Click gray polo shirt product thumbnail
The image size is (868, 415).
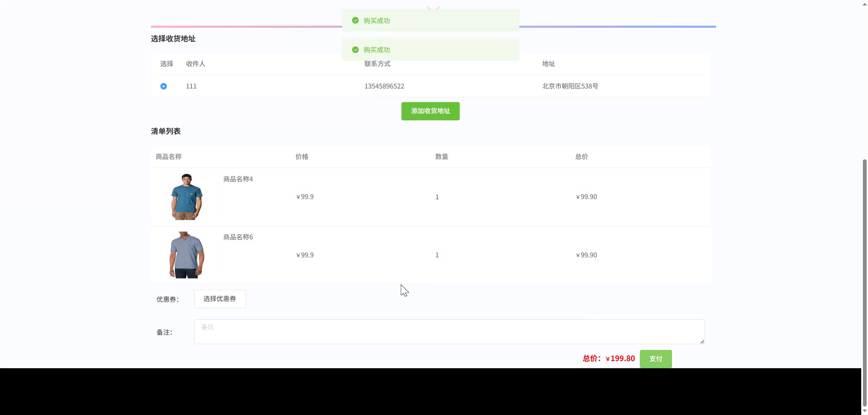(186, 255)
